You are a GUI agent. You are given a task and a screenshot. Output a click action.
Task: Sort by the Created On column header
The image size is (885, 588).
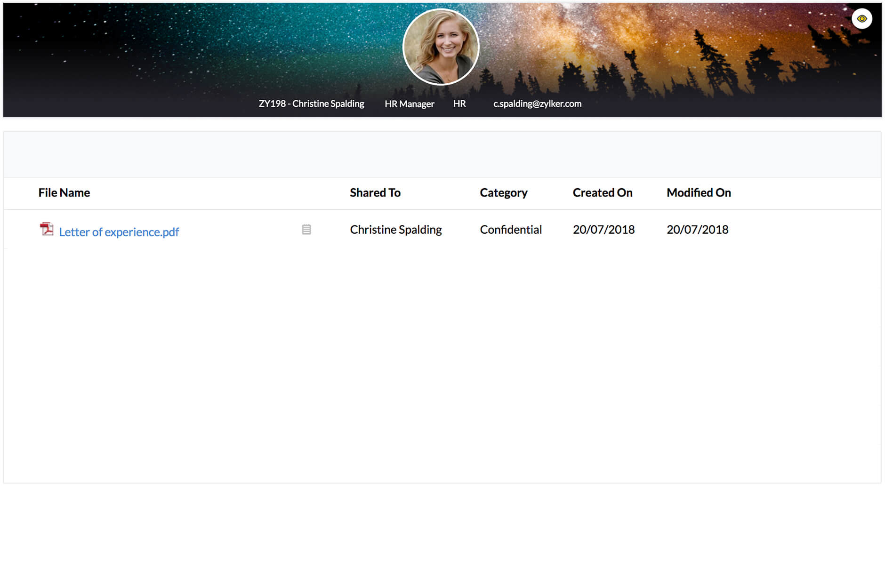click(x=602, y=193)
